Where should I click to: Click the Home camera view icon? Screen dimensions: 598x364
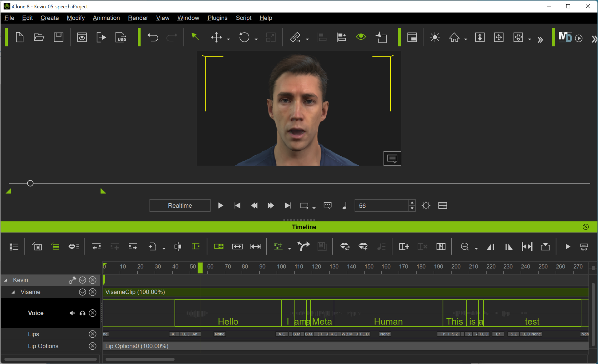coord(454,38)
